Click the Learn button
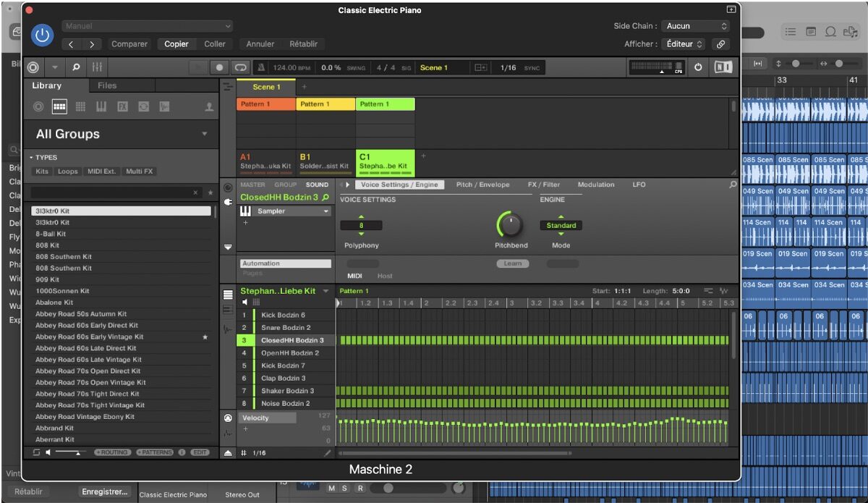Image resolution: width=868 pixels, height=503 pixels. click(513, 263)
